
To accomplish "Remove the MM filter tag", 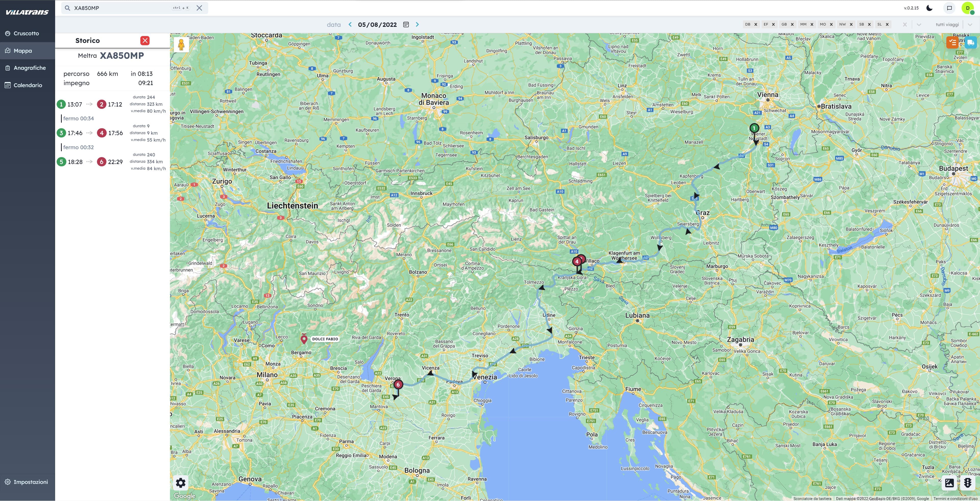I will point(812,24).
